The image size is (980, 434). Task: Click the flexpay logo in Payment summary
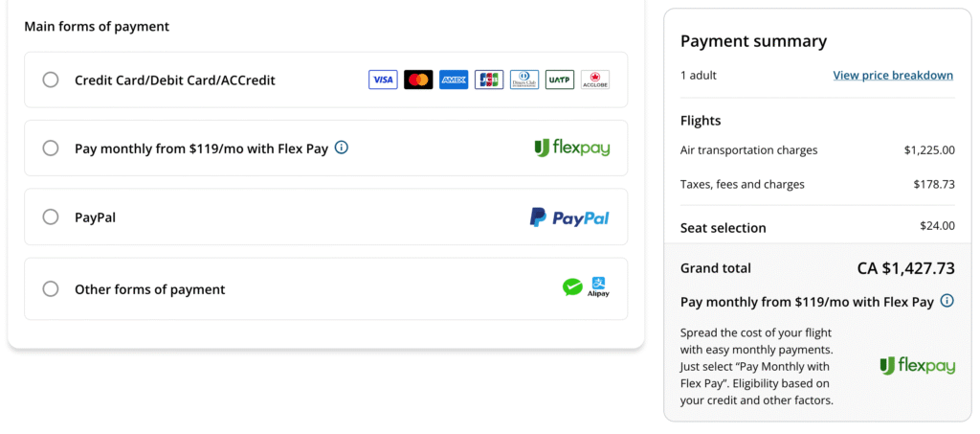pos(917,365)
